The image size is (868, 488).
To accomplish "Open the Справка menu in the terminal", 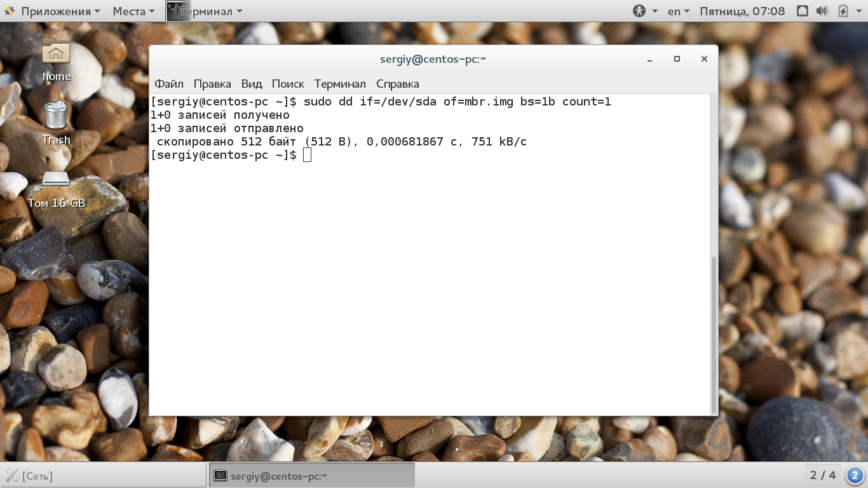I will coord(397,83).
